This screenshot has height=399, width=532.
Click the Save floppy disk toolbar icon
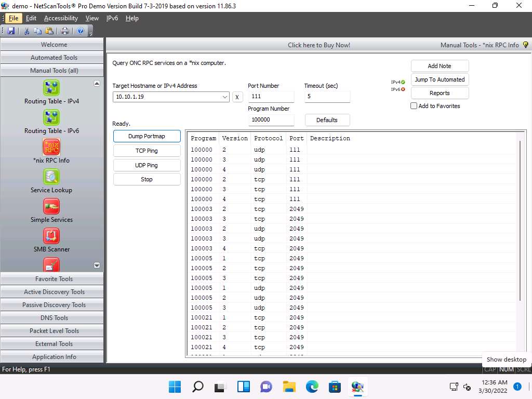click(11, 31)
